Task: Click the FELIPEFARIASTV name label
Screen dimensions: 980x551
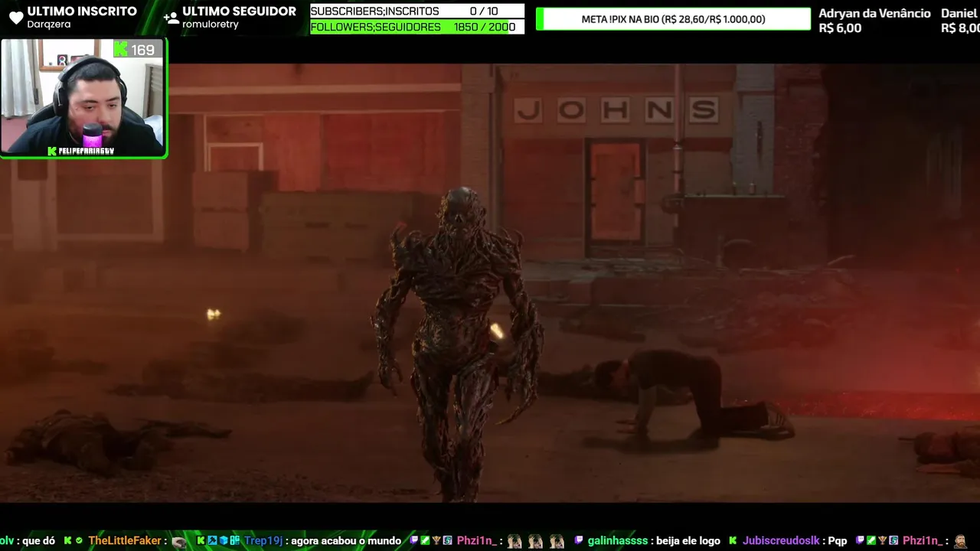Action: click(87, 152)
